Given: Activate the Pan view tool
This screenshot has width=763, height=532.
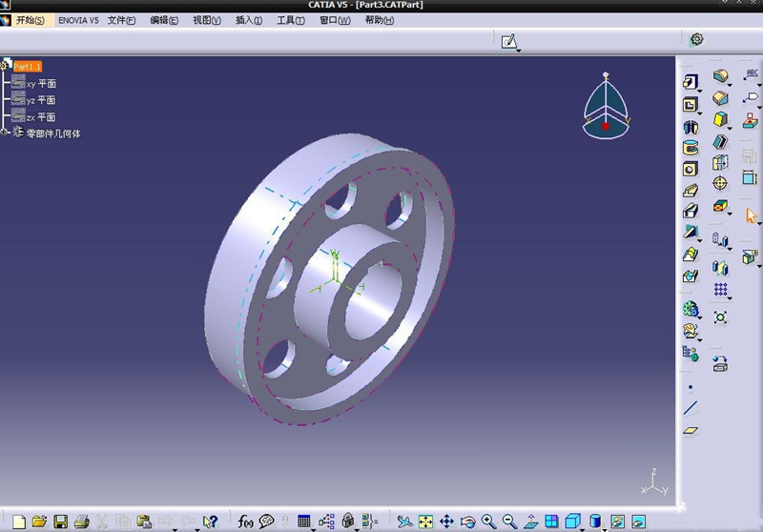Looking at the screenshot, I should [446, 522].
